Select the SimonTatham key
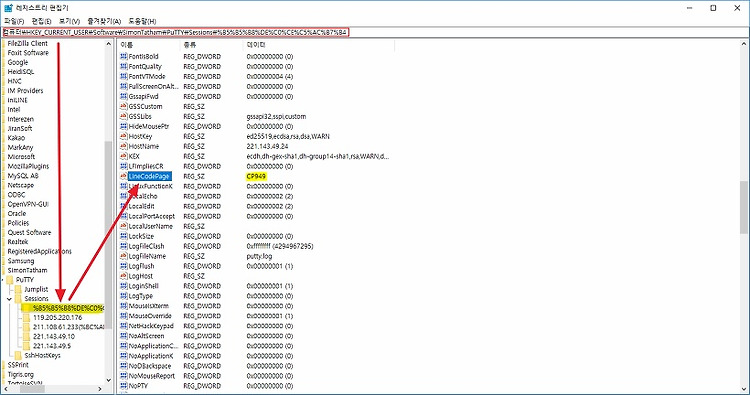The height and width of the screenshot is (395, 750). tap(27, 270)
